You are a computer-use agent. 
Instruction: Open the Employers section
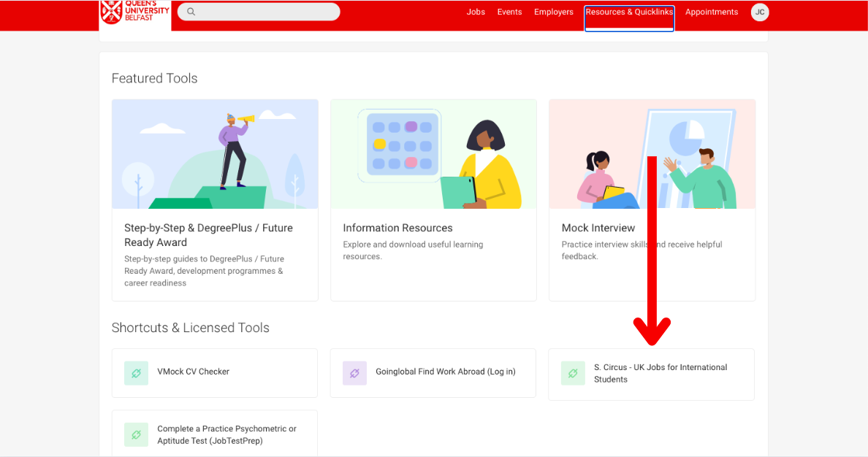553,12
